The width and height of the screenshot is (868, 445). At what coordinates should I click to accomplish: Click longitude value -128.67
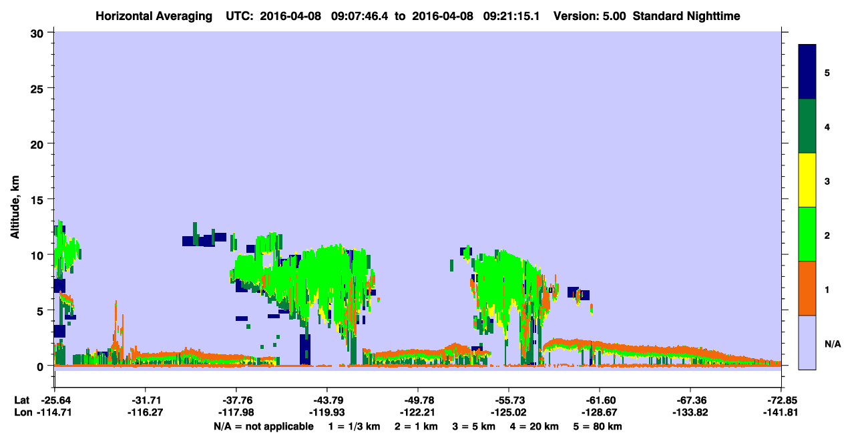pyautogui.click(x=600, y=412)
